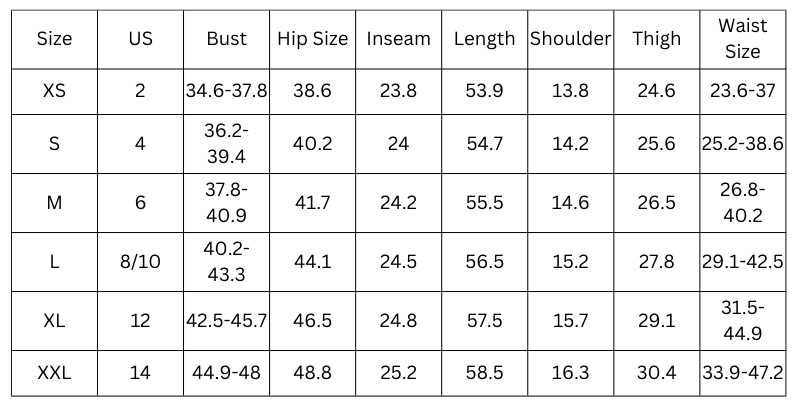Viewport: 800px width, 400px height.
Task: Select the inseam value 25.2
Action: click(398, 374)
